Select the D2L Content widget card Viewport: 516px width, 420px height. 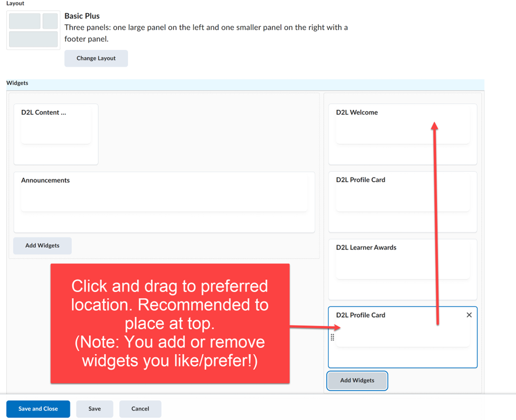[x=56, y=134]
